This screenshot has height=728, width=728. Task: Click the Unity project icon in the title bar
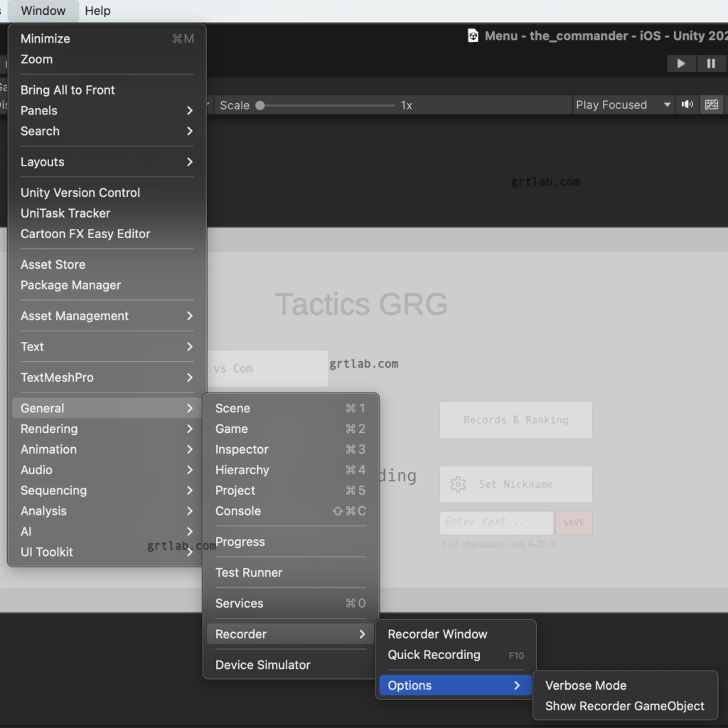[x=472, y=36]
